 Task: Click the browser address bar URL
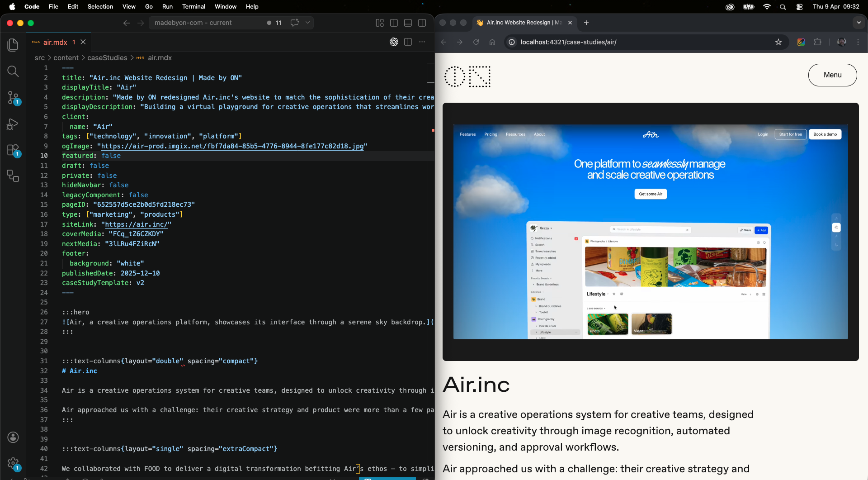pos(568,42)
